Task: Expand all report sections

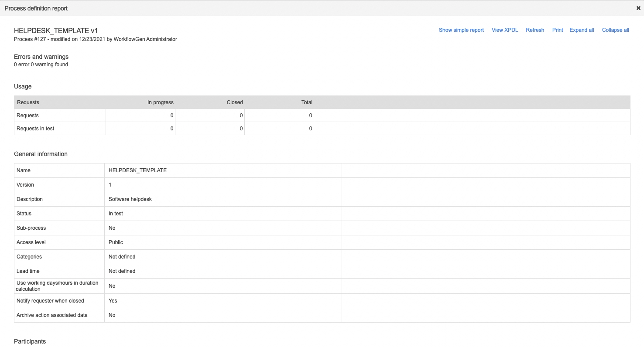Action: [582, 30]
